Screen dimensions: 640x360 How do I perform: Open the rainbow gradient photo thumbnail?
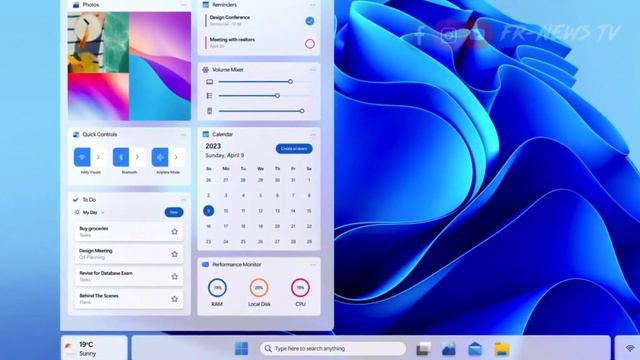pos(98,97)
